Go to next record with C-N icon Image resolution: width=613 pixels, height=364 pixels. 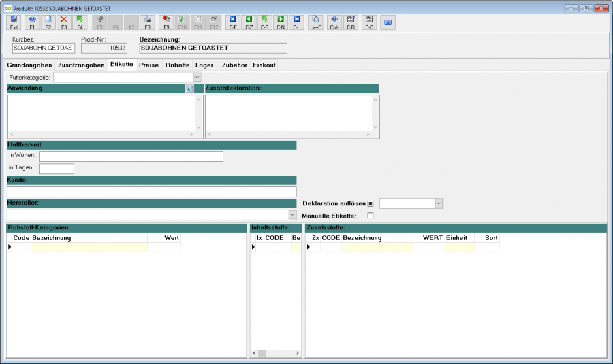(281, 22)
